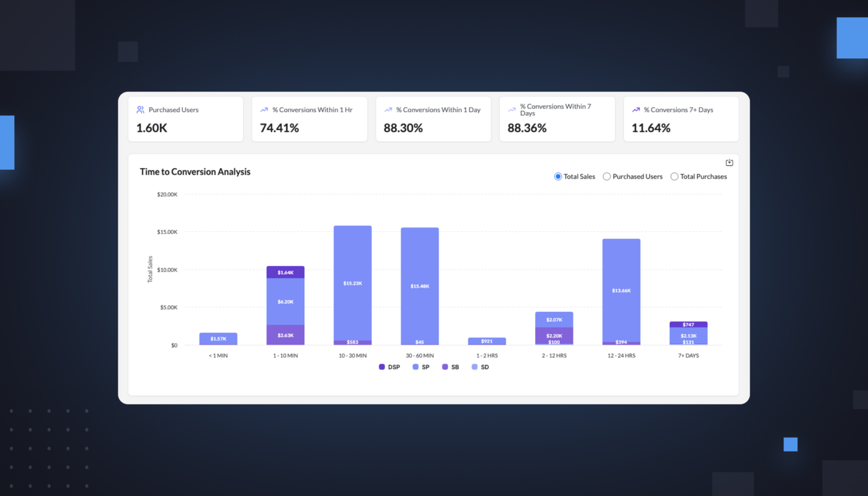Click trend icon beside Conversions Within 1 Hr
Image resolution: width=868 pixels, height=496 pixels.
(x=264, y=110)
